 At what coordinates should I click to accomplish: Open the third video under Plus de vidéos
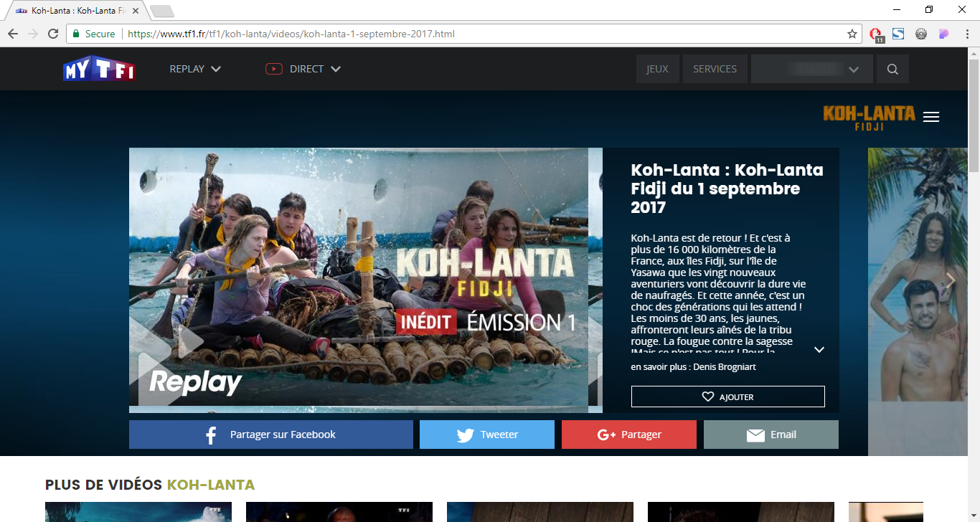pyautogui.click(x=540, y=512)
